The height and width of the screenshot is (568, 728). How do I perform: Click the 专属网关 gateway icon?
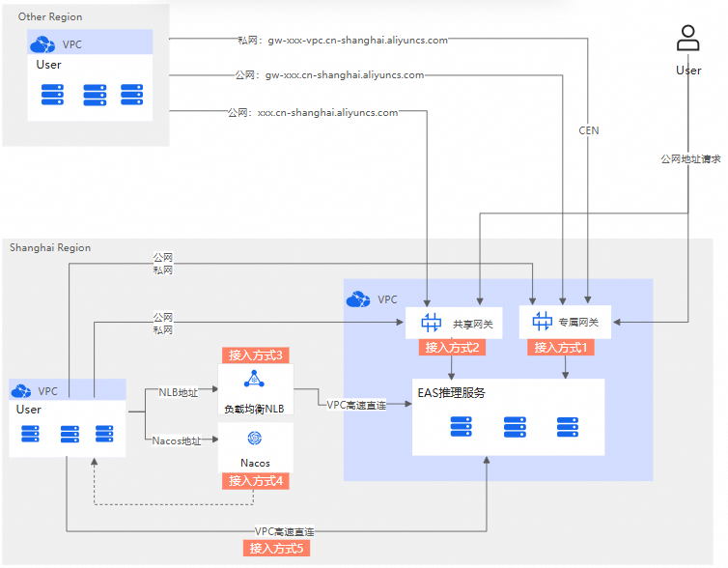(x=542, y=321)
